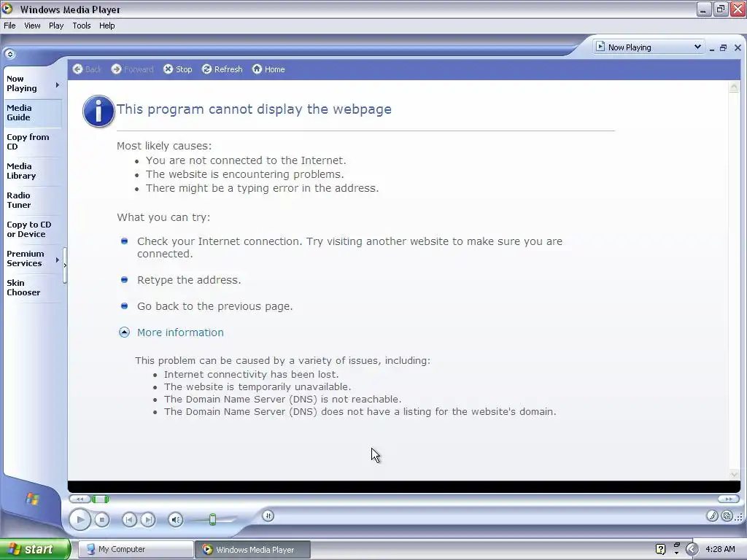
Task: Click the seek bar position marker
Action: click(100, 499)
